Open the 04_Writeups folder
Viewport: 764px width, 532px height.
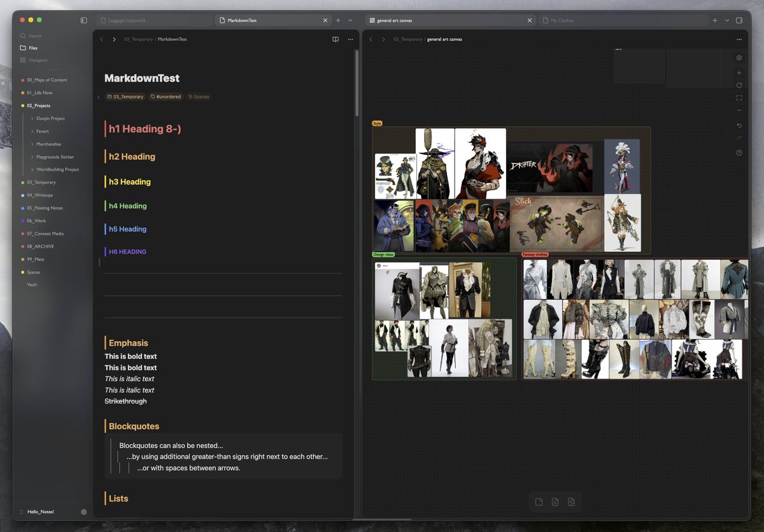(x=39, y=195)
